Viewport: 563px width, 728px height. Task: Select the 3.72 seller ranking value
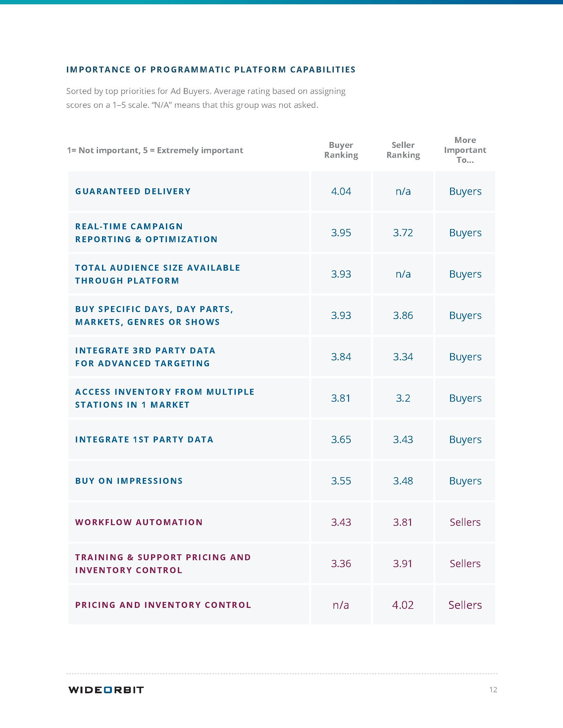pos(403,233)
